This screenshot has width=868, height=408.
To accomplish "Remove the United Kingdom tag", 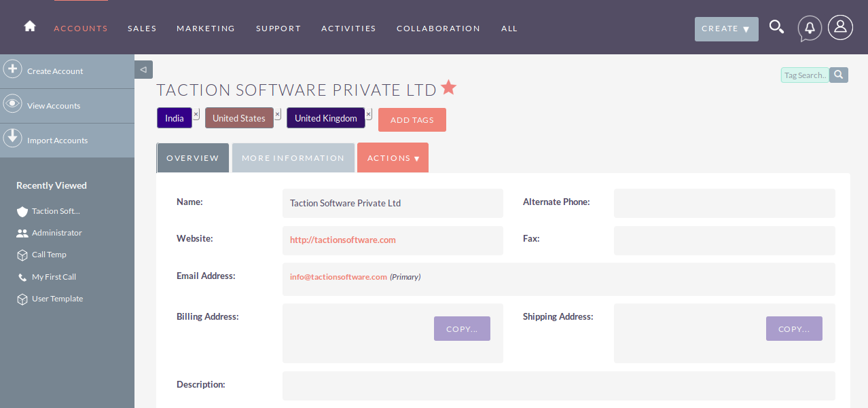I will 369,114.
